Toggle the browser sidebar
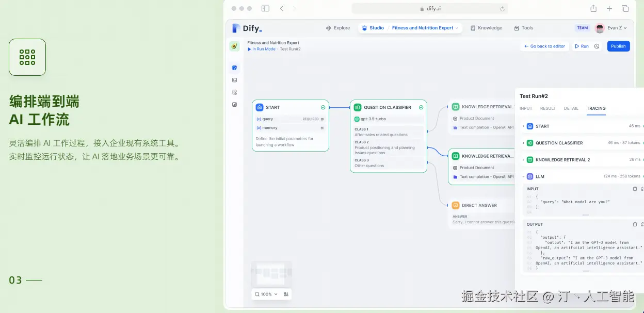The image size is (644, 313). coord(265,9)
